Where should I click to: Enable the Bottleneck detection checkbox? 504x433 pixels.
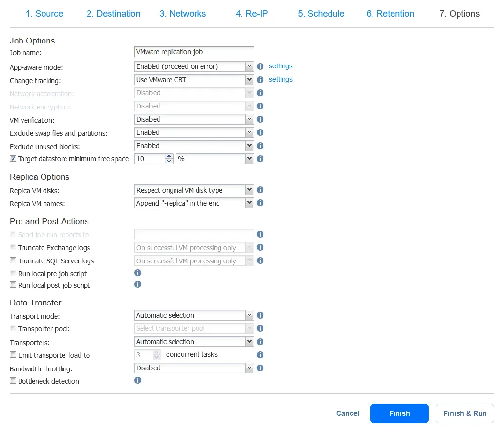(x=13, y=381)
